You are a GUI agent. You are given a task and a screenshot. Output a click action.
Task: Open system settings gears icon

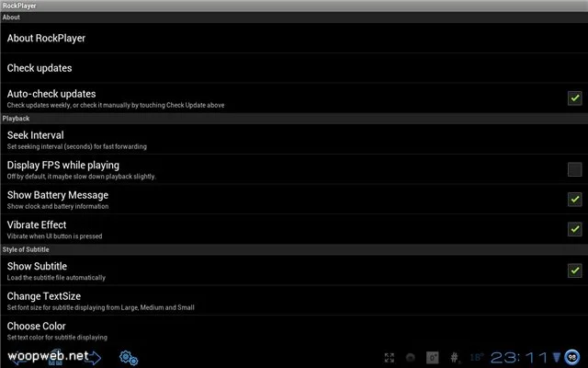pyautogui.click(x=129, y=358)
